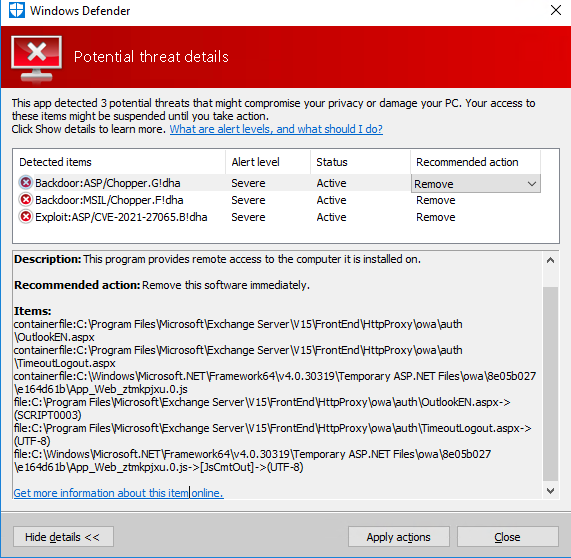Select the Backdoor:ASP/Chopper.G!dha threat icon
The image size is (571, 558).
click(25, 182)
